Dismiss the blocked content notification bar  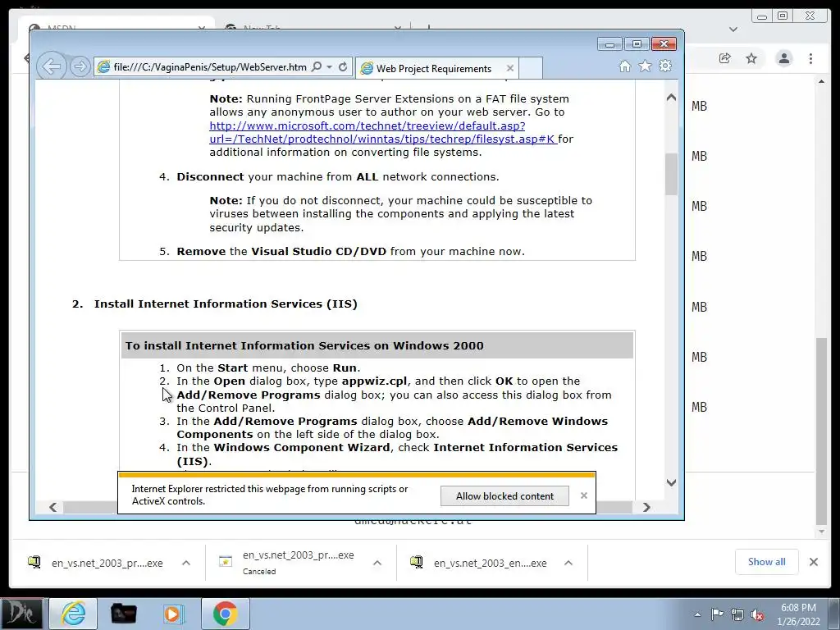(x=584, y=495)
